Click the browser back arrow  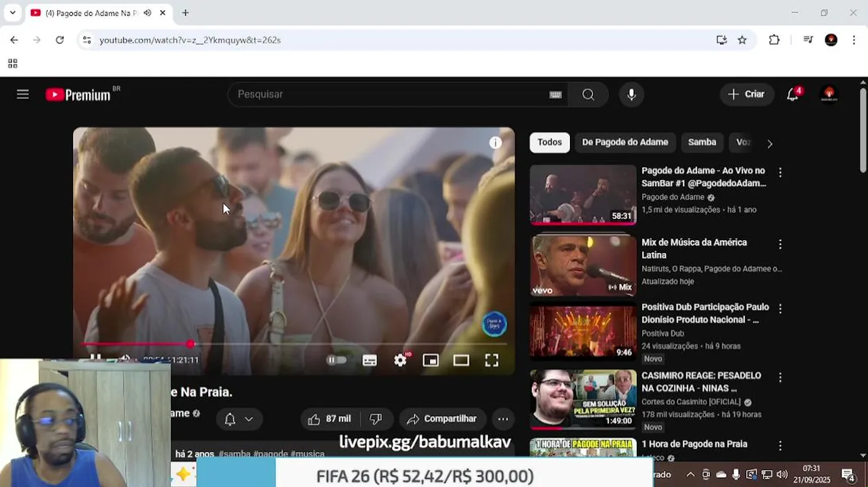[14, 40]
